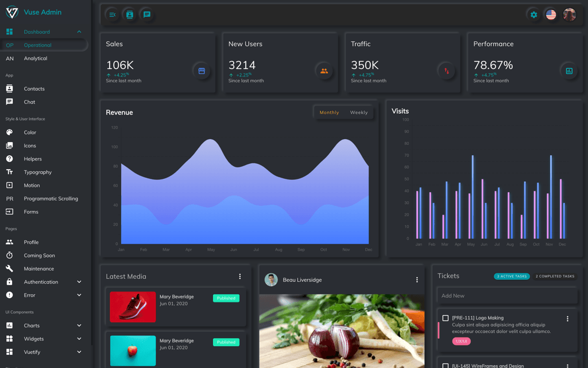Screen dimensions: 588x368
Task: Click the Profile people icon
Action: pyautogui.click(x=9, y=242)
